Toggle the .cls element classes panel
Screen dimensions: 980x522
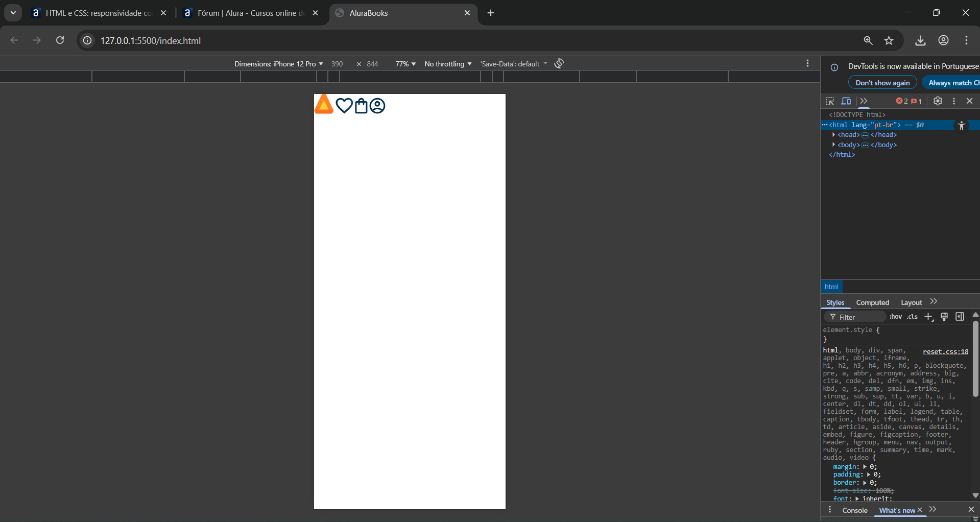click(x=913, y=317)
